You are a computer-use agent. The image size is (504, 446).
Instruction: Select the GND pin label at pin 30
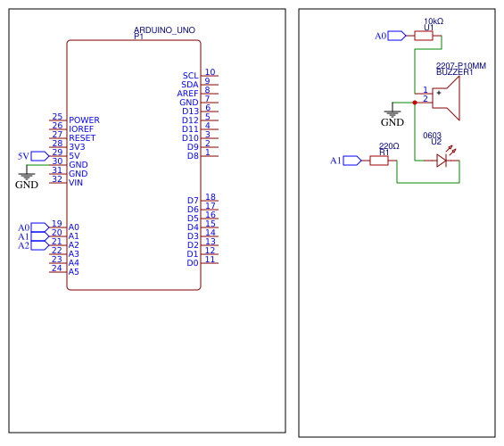pos(78,165)
